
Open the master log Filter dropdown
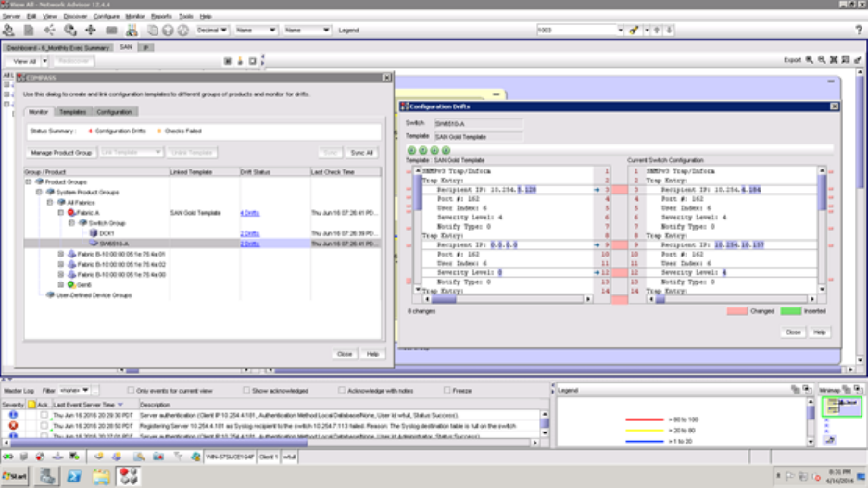click(74, 391)
